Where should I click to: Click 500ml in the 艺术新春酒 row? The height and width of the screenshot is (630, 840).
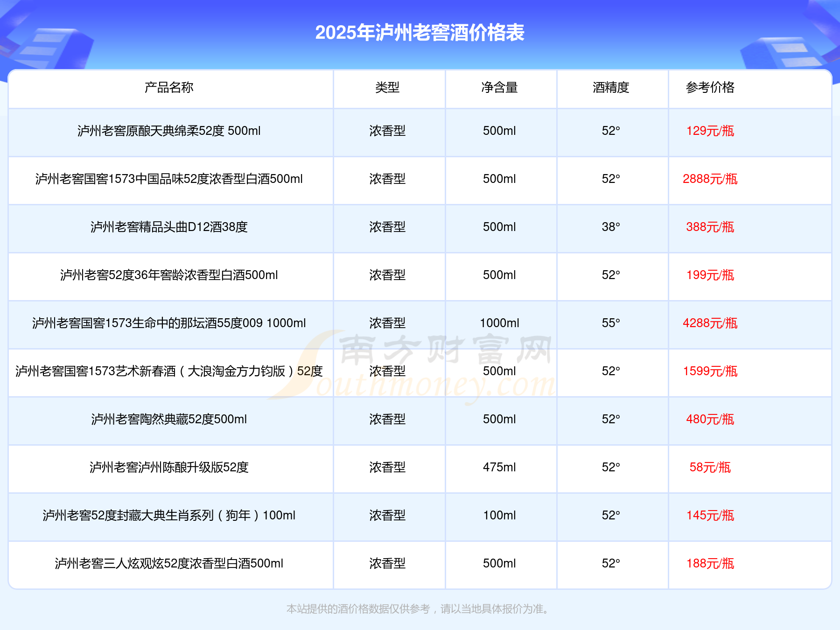coord(499,371)
